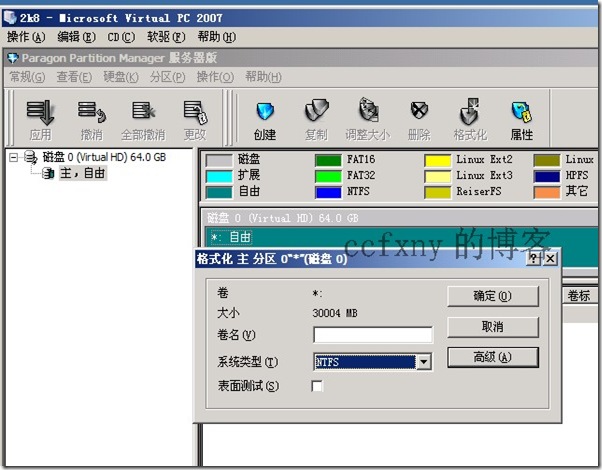Viewport: 602px width, 470px height.
Task: Collapse the disk 0 (Virtual HD) tree node
Action: coord(13,157)
